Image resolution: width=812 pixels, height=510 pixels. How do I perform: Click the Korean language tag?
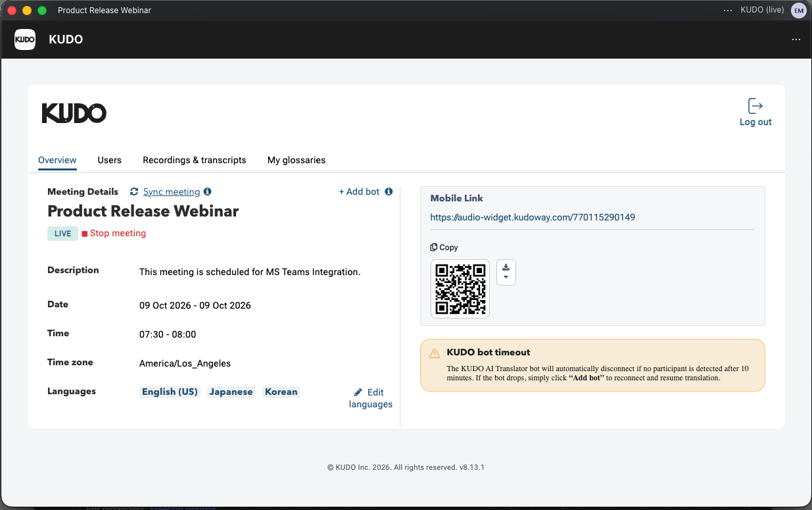pos(281,392)
